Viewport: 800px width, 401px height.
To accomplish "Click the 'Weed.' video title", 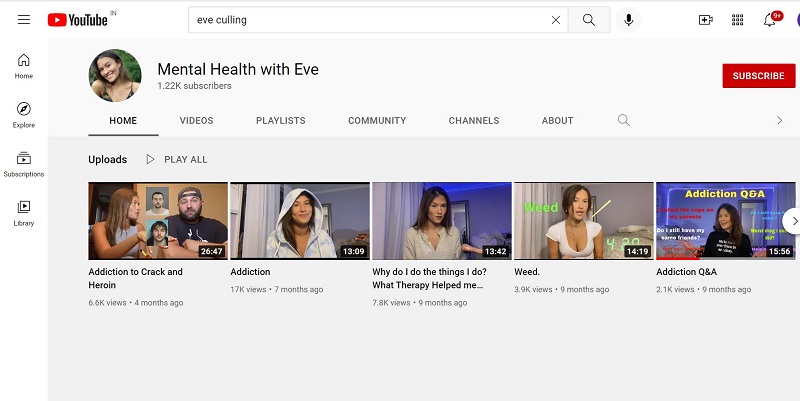I will tap(527, 272).
